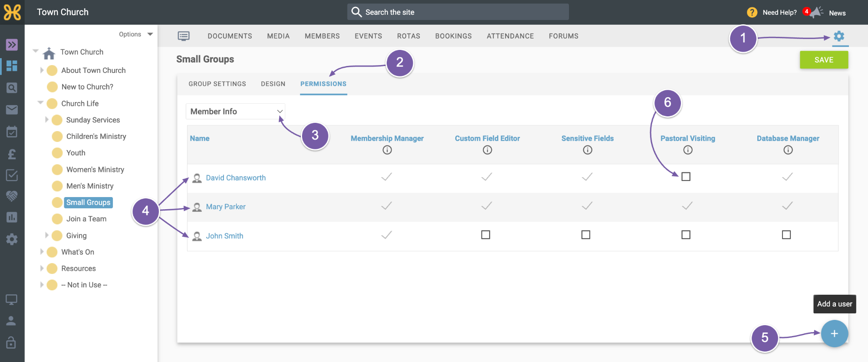Tick Pastoral Visiting for John Smith
This screenshot has height=362, width=868.
tap(686, 235)
